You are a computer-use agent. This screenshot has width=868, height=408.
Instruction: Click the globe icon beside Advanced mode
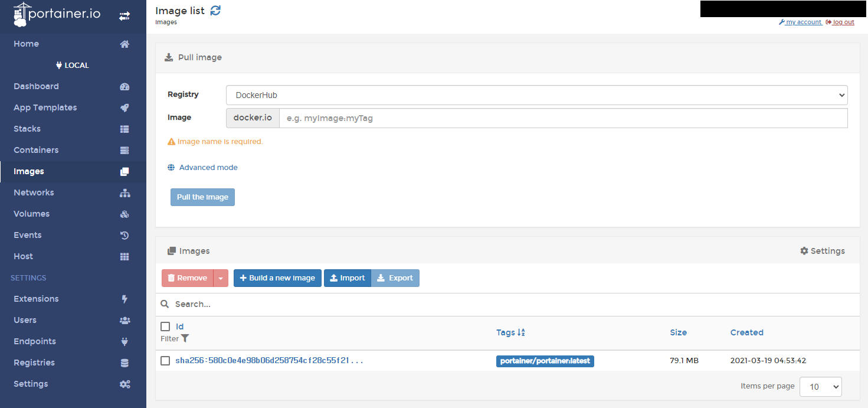[x=171, y=168]
